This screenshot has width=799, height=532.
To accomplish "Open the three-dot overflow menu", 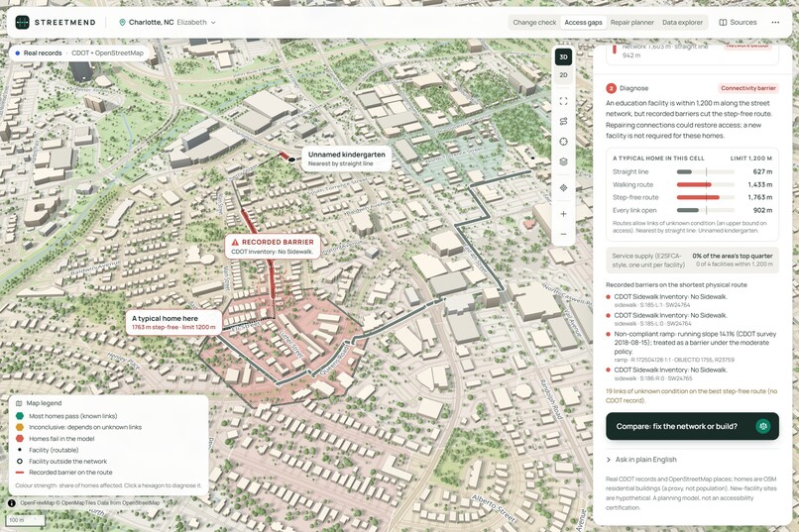I will pos(775,23).
